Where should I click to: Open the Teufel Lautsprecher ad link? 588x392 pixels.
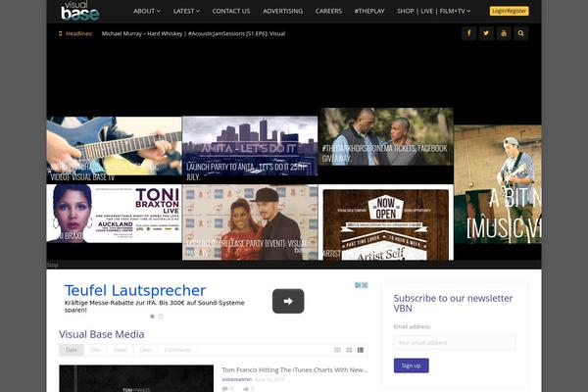tap(135, 291)
